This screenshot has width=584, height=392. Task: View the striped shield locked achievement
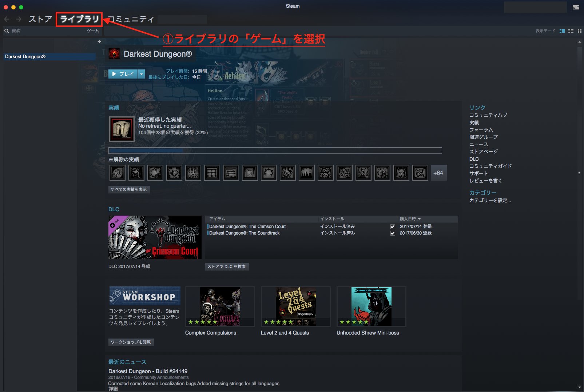point(345,173)
